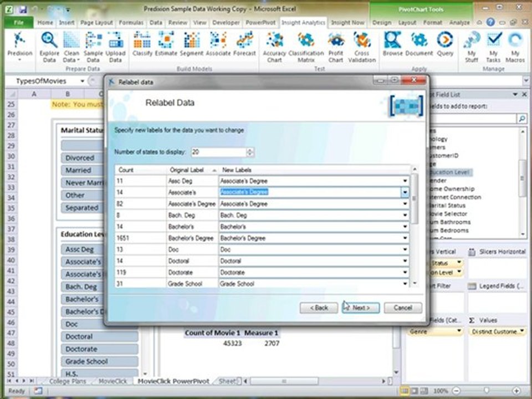
Task: Click the zoom slider handle in status bar
Action: point(486,391)
